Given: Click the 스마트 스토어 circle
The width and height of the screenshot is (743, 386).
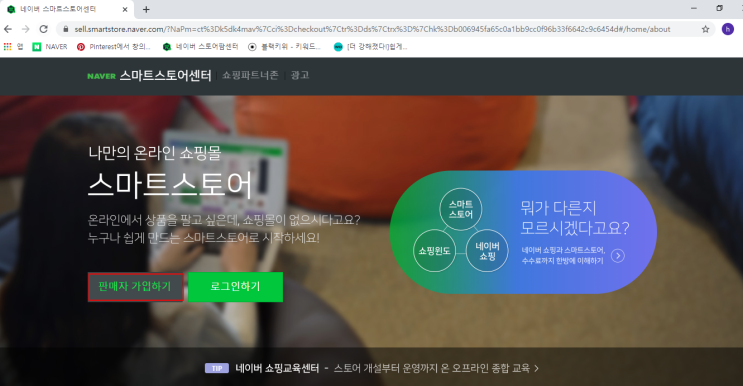Looking at the screenshot, I should [461, 209].
